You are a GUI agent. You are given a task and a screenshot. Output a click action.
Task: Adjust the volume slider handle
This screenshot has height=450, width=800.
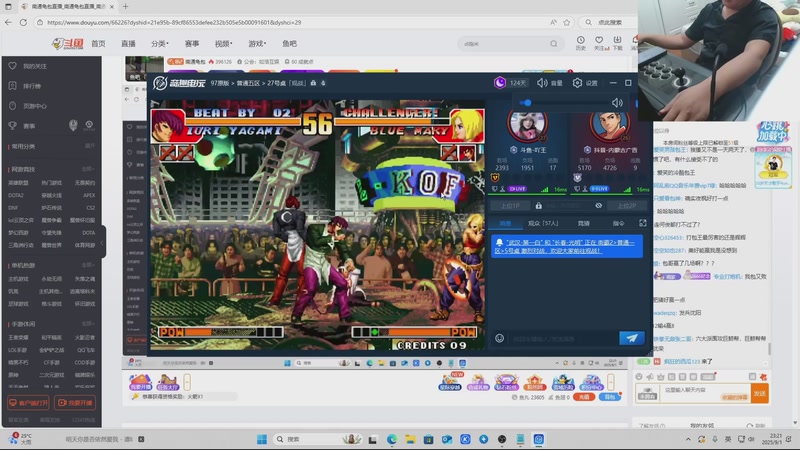point(528,103)
